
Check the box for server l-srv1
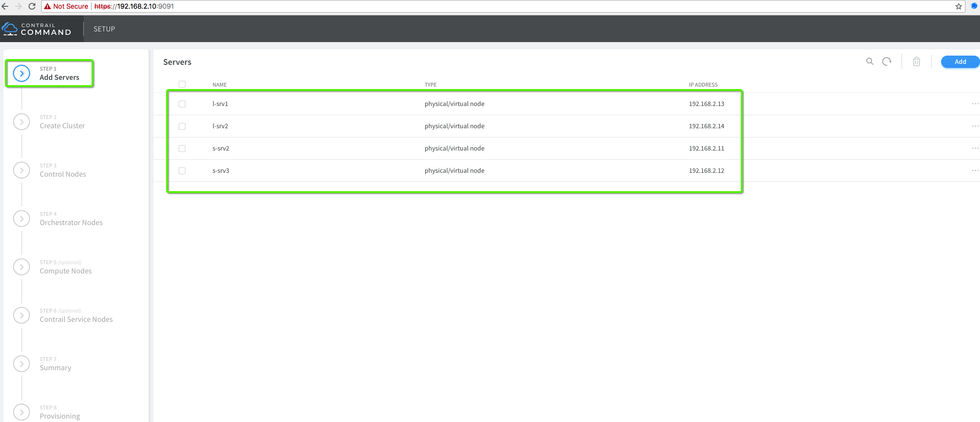pyautogui.click(x=182, y=104)
